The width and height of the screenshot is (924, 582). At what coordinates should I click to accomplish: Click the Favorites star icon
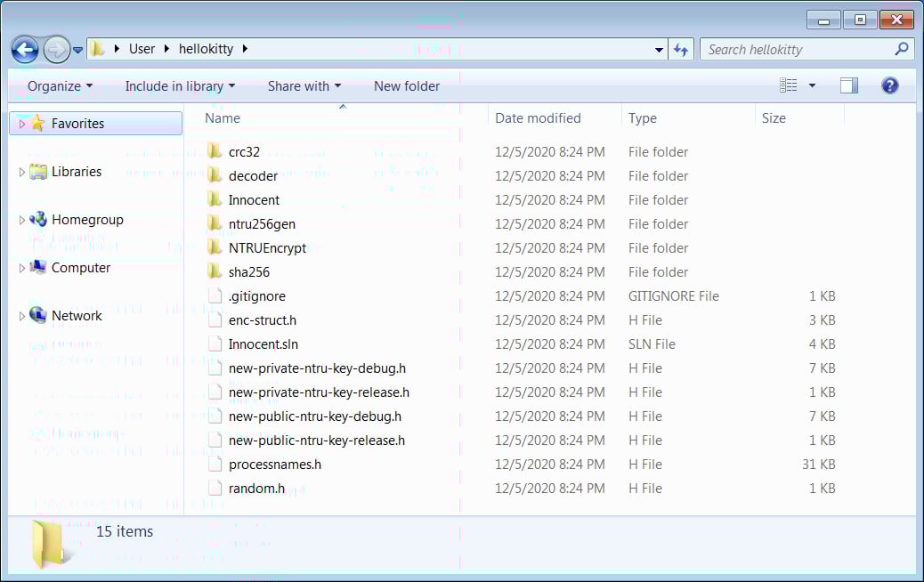click(x=37, y=123)
